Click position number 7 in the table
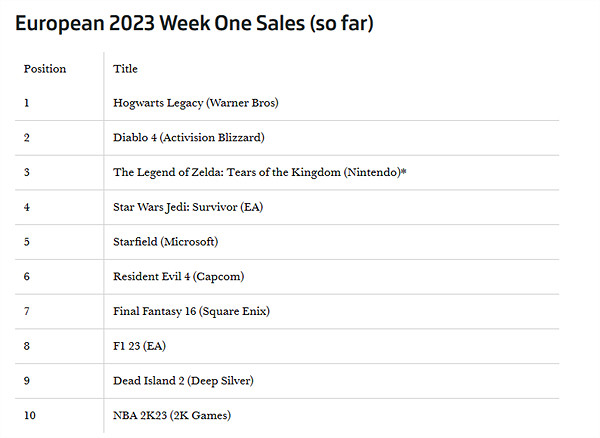The width and height of the screenshot is (600, 438). point(27,311)
